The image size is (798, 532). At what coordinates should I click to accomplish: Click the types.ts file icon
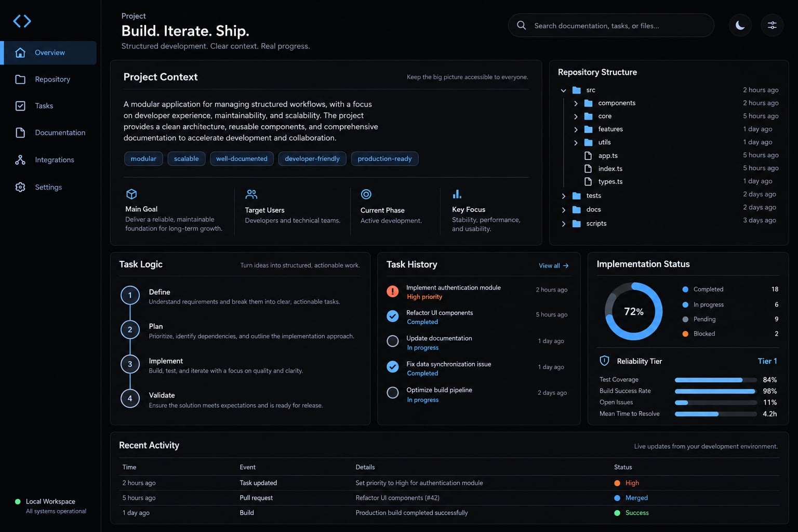point(588,181)
